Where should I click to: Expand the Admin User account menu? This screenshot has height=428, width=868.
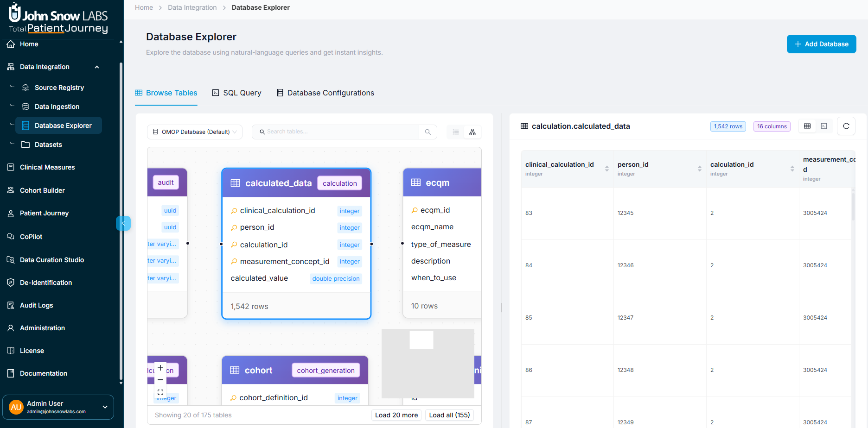click(105, 407)
